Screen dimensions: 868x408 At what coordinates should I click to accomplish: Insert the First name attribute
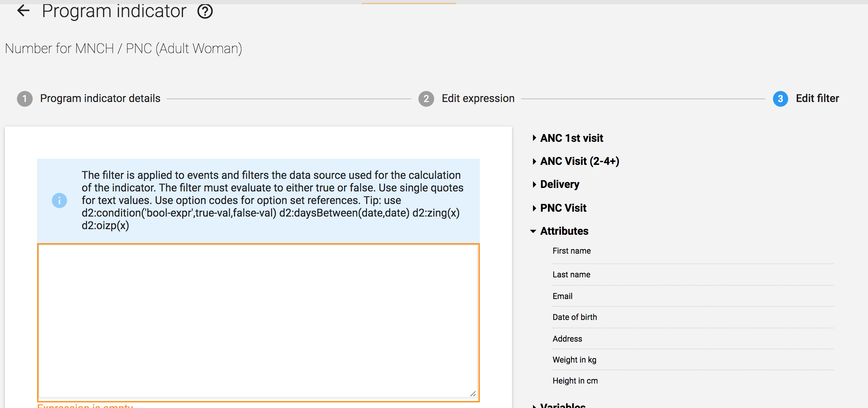pos(571,251)
